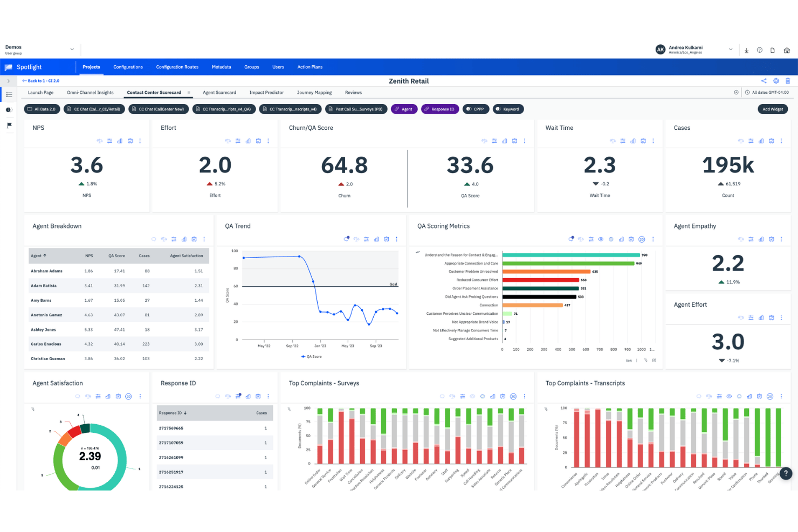Screen dimensions: 798x532
Task: Click the All Data 2.0 filter pill
Action: [42, 109]
